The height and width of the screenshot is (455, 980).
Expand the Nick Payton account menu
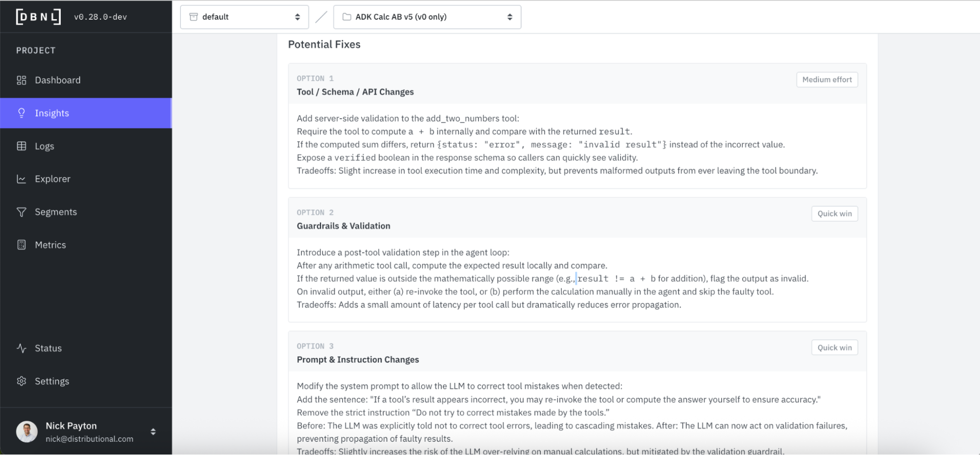tap(153, 431)
